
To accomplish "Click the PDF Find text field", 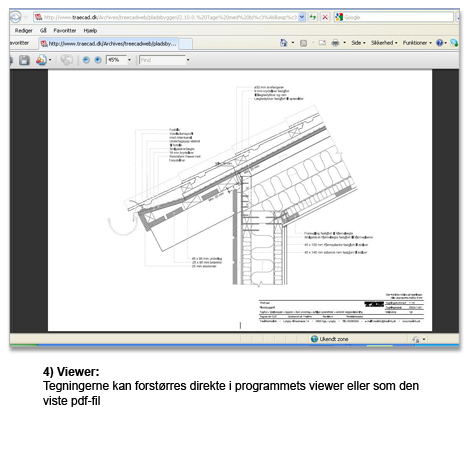I will (162, 60).
